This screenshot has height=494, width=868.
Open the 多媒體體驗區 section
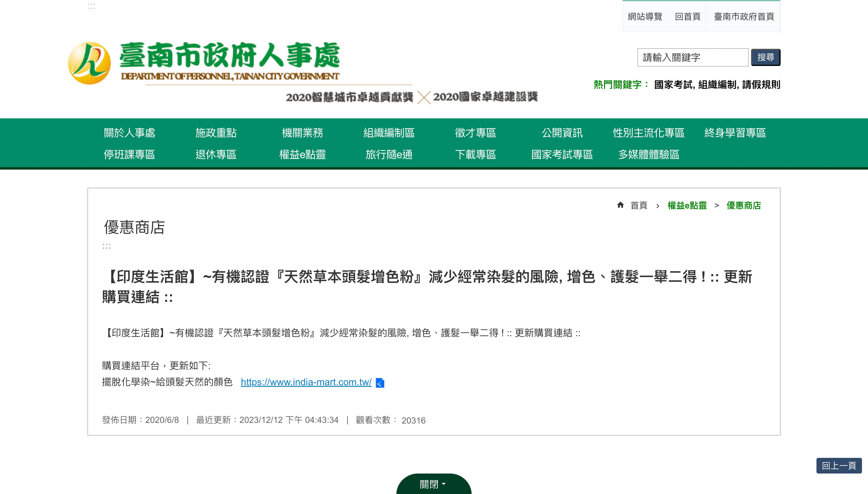pos(649,155)
